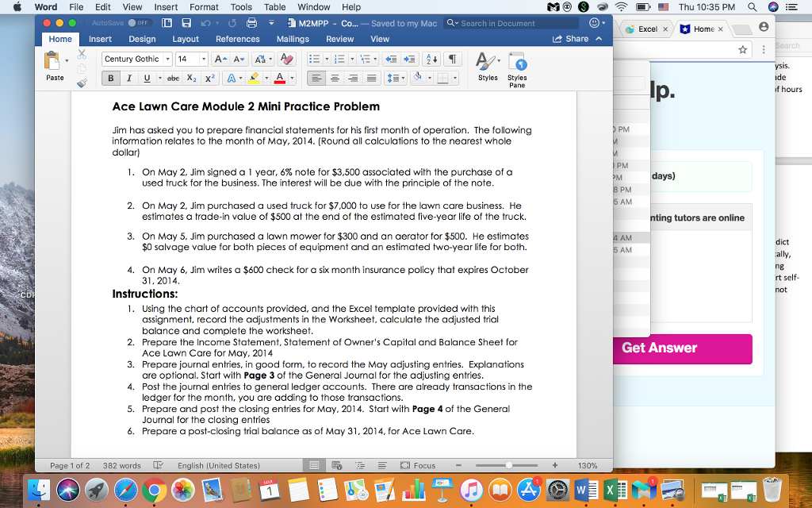Open the Tools menu in macOS menu bar
This screenshot has height=508, width=812.
pyautogui.click(x=241, y=6)
